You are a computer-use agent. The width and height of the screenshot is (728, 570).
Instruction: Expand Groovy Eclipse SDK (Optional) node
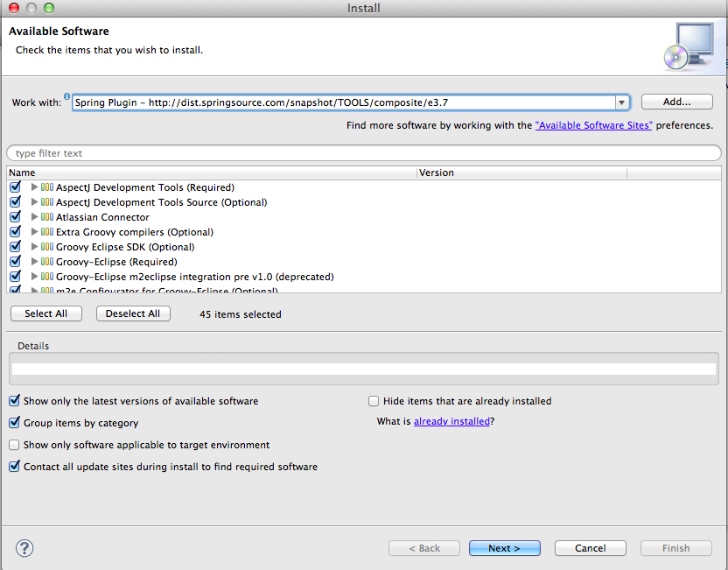pos(34,247)
